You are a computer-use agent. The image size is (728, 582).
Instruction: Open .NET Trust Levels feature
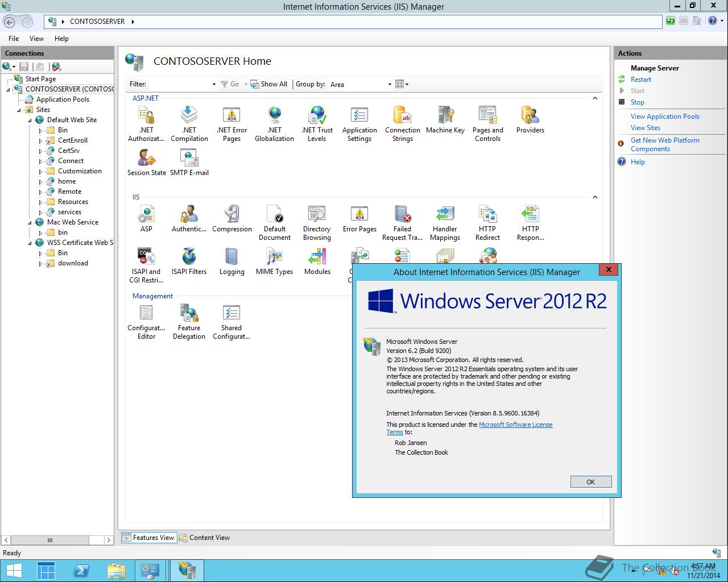317,124
